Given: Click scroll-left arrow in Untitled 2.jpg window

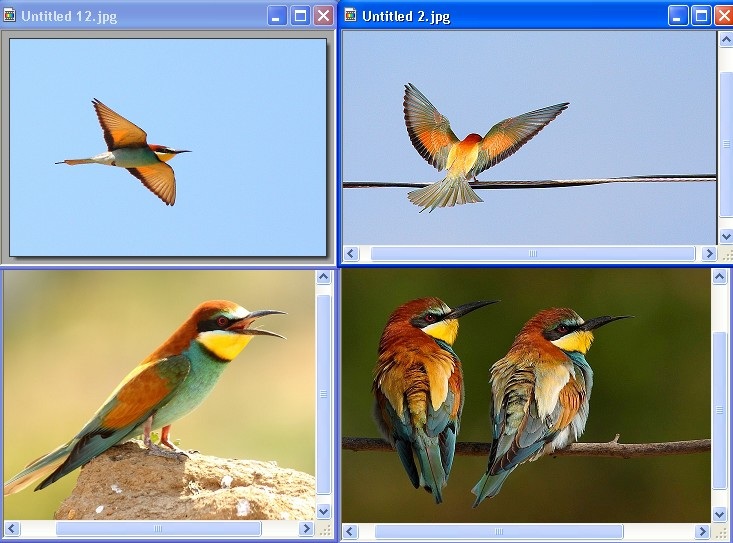Looking at the screenshot, I should pyautogui.click(x=351, y=254).
